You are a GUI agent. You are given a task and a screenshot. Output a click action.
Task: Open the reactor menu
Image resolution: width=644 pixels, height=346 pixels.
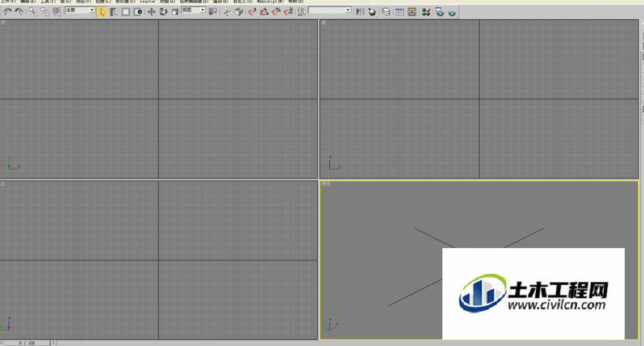147,2
